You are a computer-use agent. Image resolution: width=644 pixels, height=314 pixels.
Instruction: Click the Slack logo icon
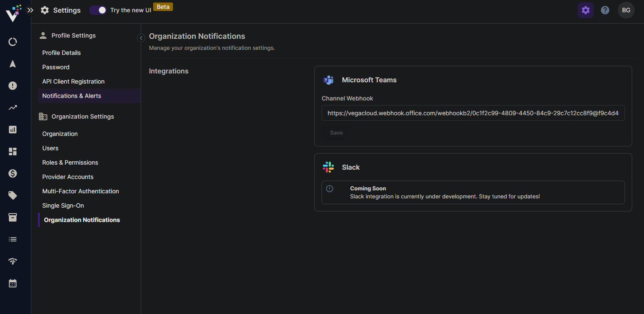tap(328, 167)
